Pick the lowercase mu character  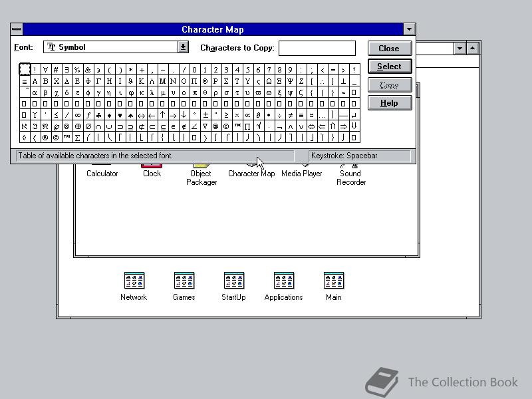click(162, 92)
